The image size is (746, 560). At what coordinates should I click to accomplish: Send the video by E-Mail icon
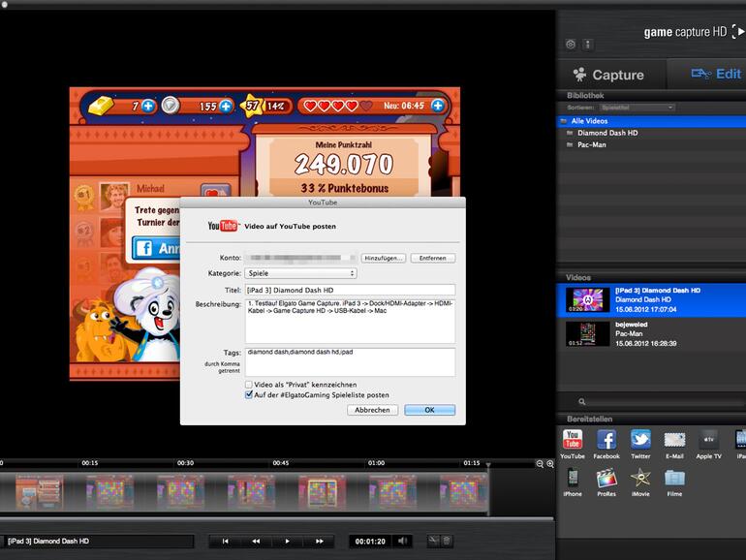[674, 440]
